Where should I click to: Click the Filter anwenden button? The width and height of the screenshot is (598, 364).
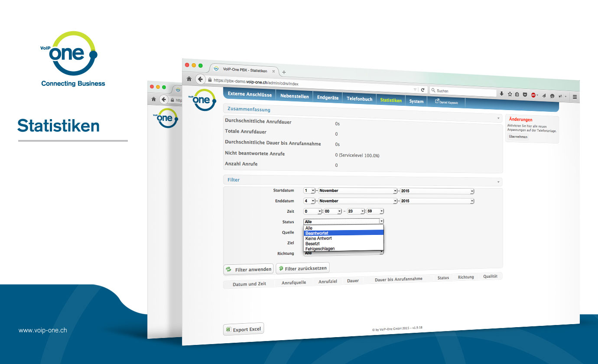(249, 270)
